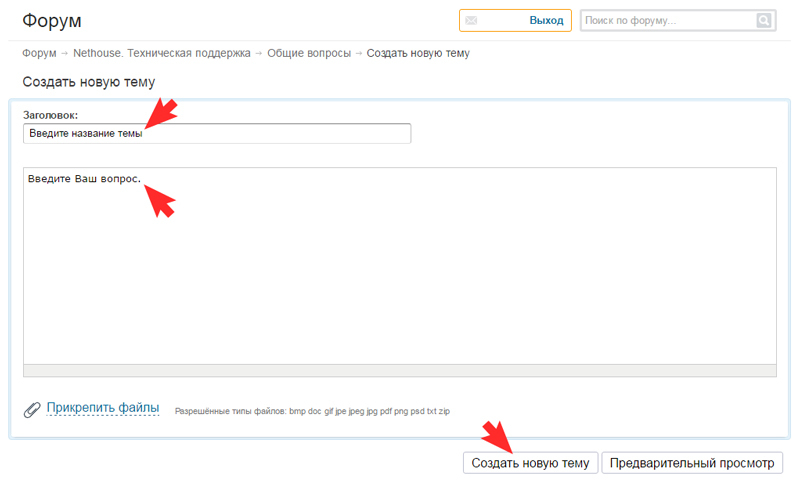This screenshot has width=800, height=485.
Task: Click the Заголовок: label
Action: pos(51,115)
